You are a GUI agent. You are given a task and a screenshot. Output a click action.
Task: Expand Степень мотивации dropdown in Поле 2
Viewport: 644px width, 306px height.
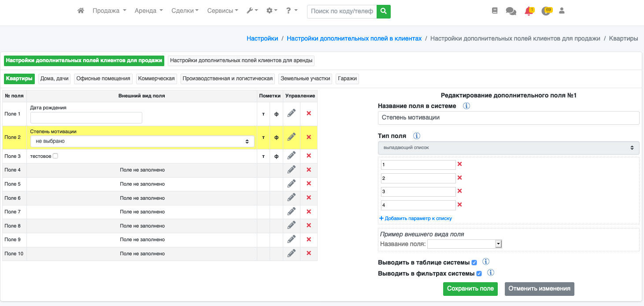tap(142, 141)
